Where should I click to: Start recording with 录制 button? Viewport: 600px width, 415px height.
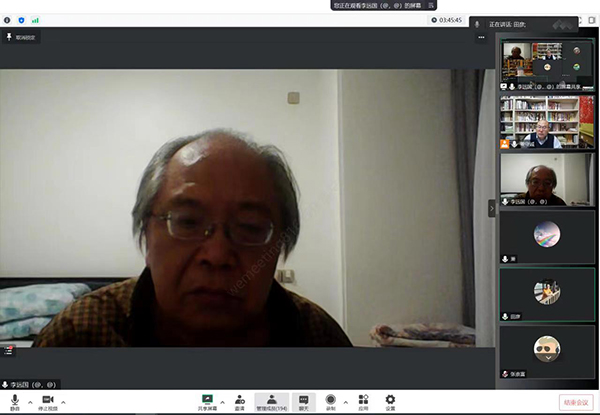click(x=331, y=402)
